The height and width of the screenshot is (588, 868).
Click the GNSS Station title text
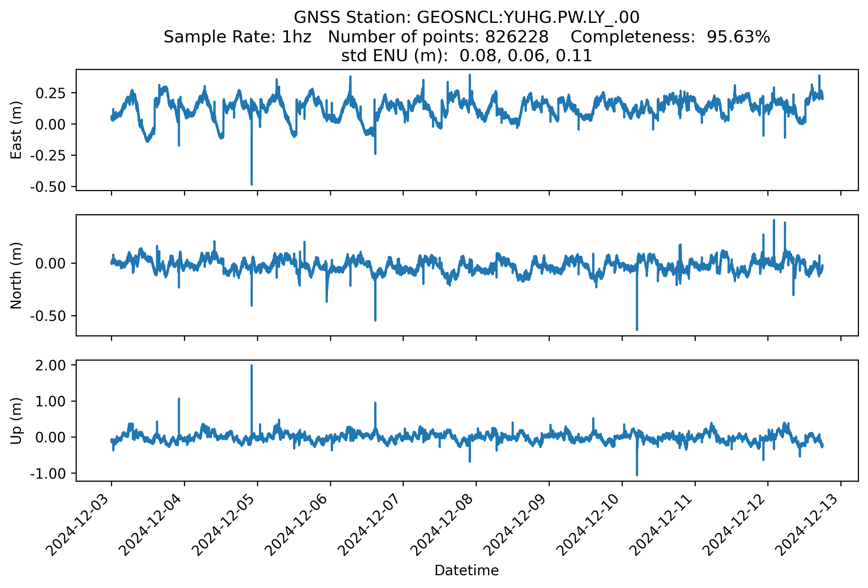467,17
